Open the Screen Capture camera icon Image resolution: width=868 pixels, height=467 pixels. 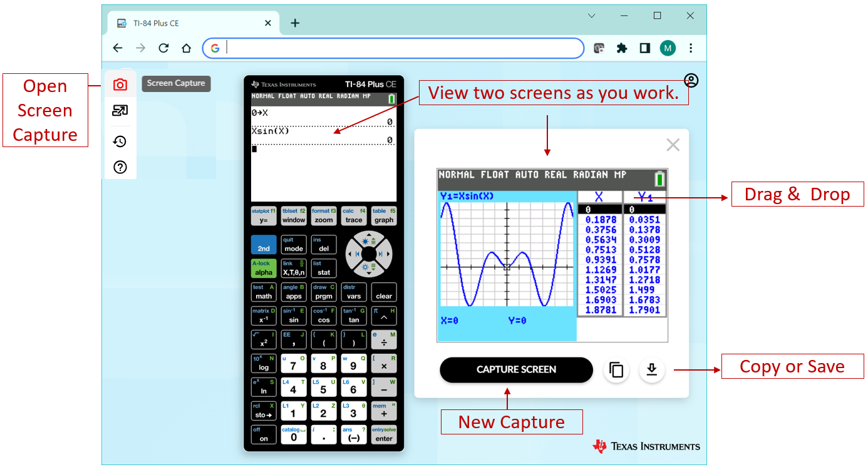pyautogui.click(x=120, y=85)
